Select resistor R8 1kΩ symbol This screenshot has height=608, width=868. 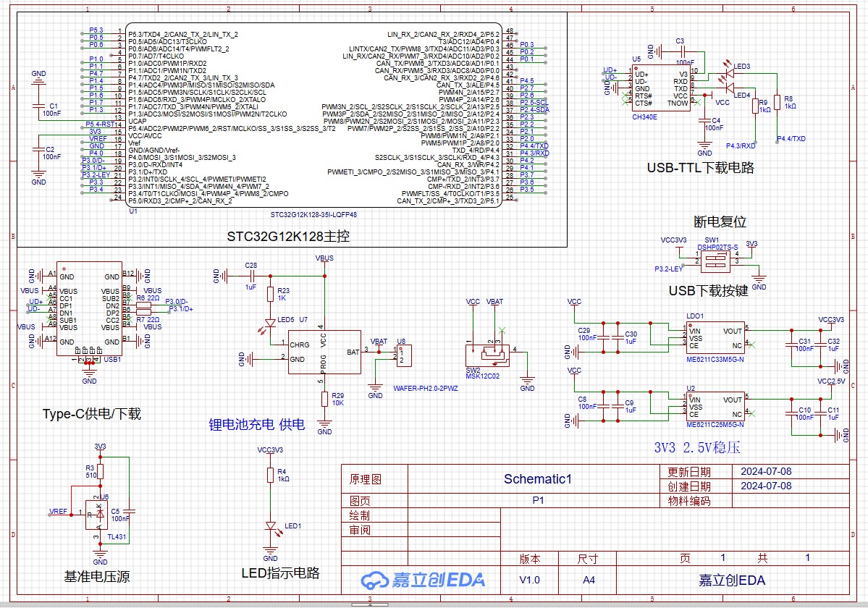click(778, 102)
